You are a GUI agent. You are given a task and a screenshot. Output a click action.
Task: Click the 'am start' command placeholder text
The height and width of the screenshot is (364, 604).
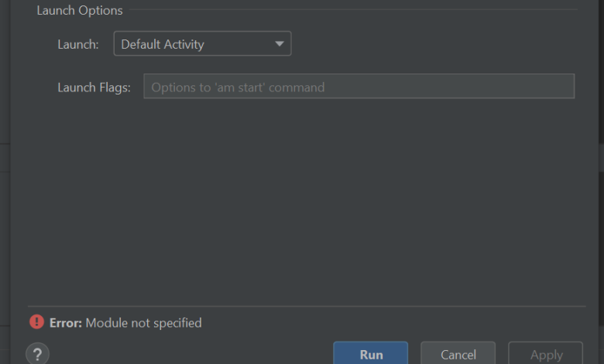[x=238, y=88]
